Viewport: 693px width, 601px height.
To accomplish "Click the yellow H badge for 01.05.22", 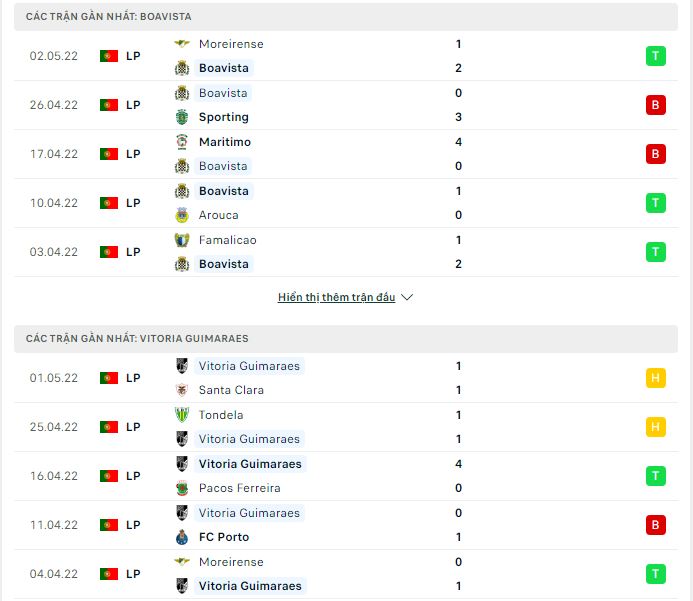I will 656,378.
